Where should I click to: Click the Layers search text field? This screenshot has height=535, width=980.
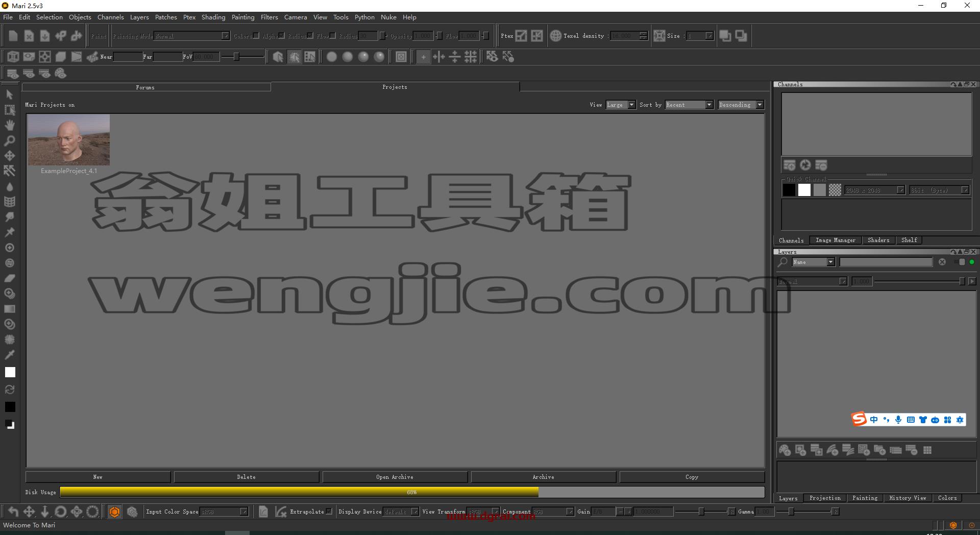coord(886,262)
